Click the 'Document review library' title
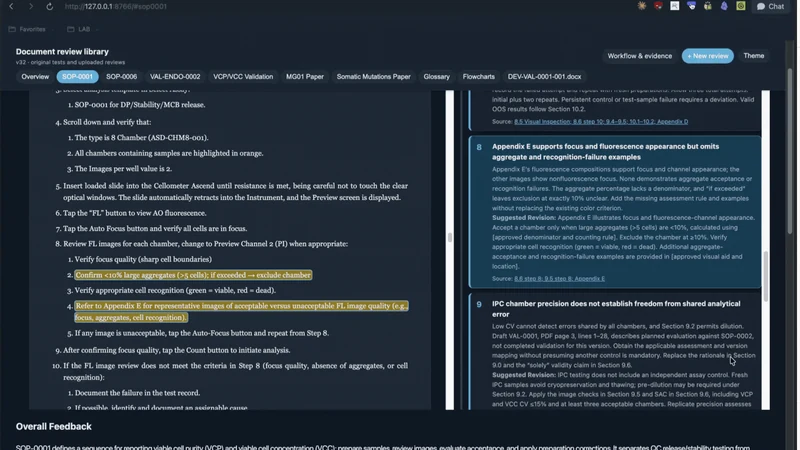 point(62,52)
